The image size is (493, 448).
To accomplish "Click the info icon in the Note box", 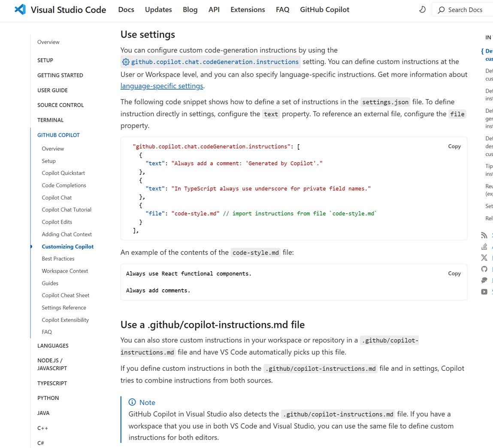I will click(132, 402).
